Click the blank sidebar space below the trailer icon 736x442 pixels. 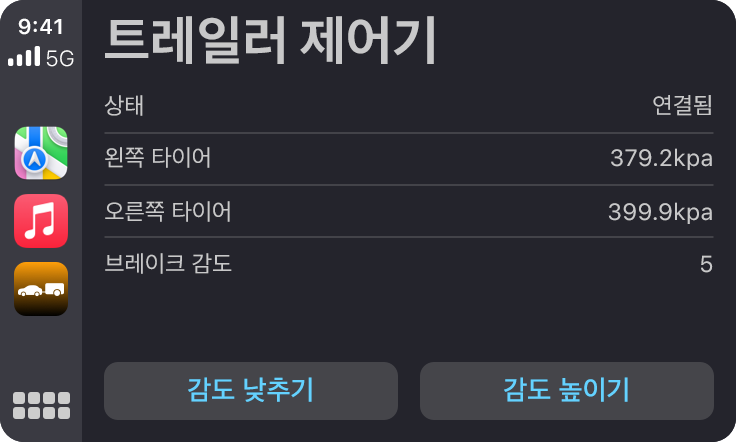coord(41,350)
